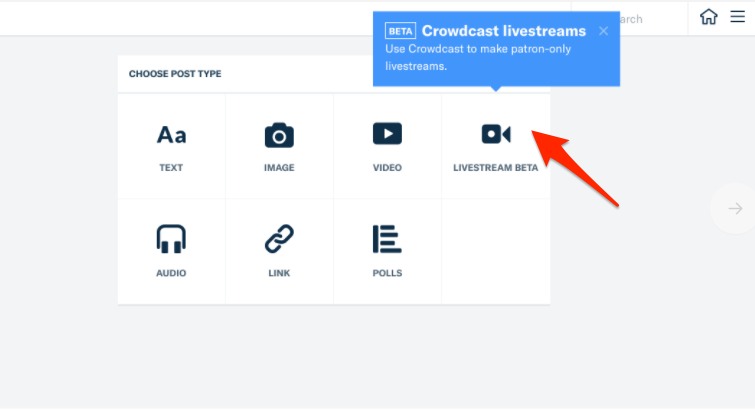Click the VIDEO label
The height and width of the screenshot is (410, 755).
[387, 168]
